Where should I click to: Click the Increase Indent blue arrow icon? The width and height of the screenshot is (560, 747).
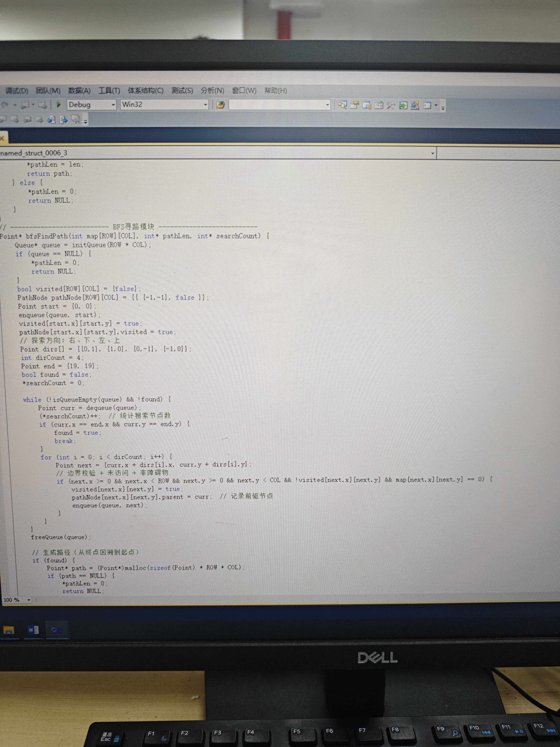pyautogui.click(x=63, y=120)
